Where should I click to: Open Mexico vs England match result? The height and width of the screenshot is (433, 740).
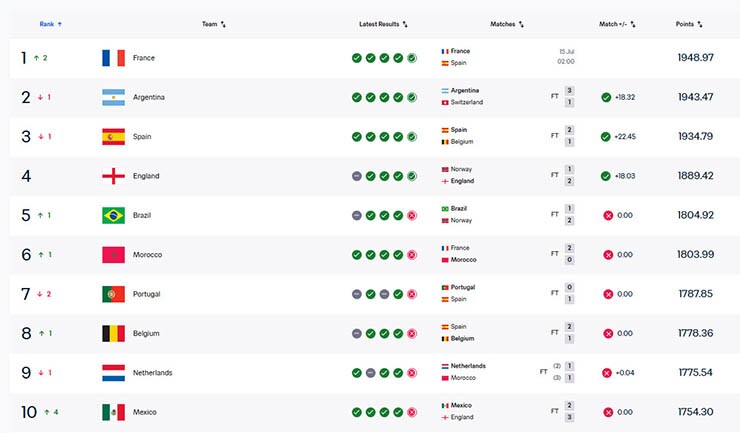coord(508,411)
